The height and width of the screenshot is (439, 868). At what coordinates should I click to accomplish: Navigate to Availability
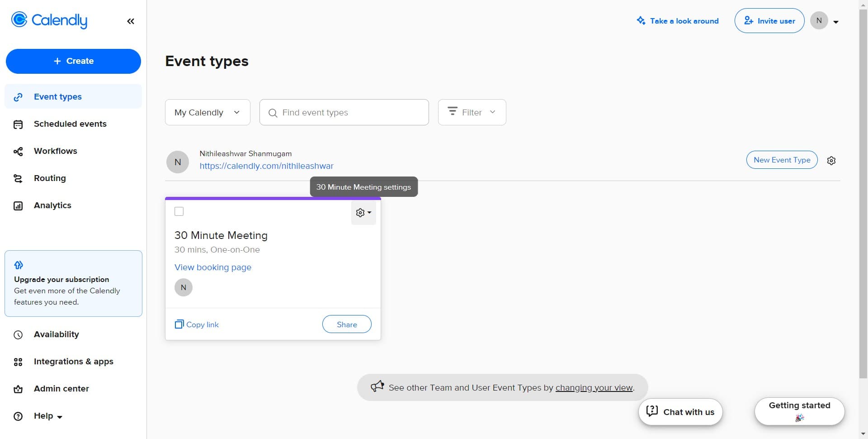coord(56,334)
